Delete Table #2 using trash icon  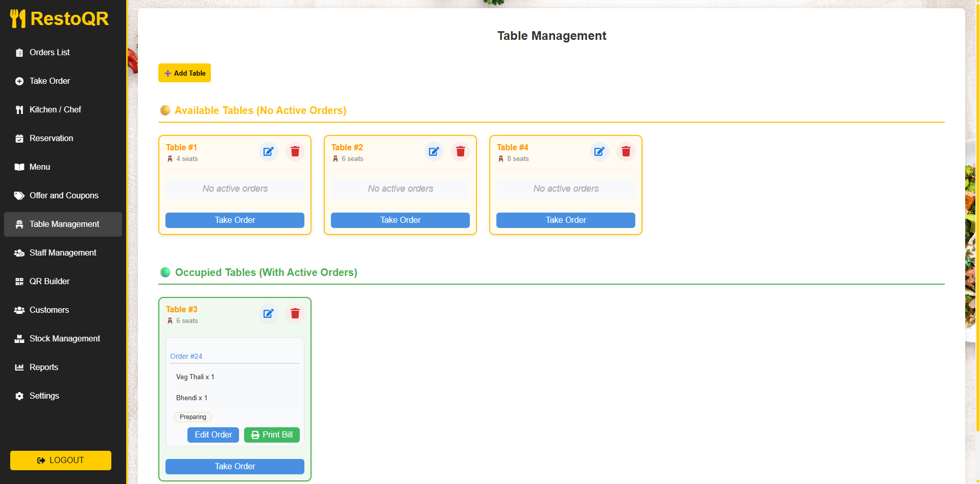point(460,151)
